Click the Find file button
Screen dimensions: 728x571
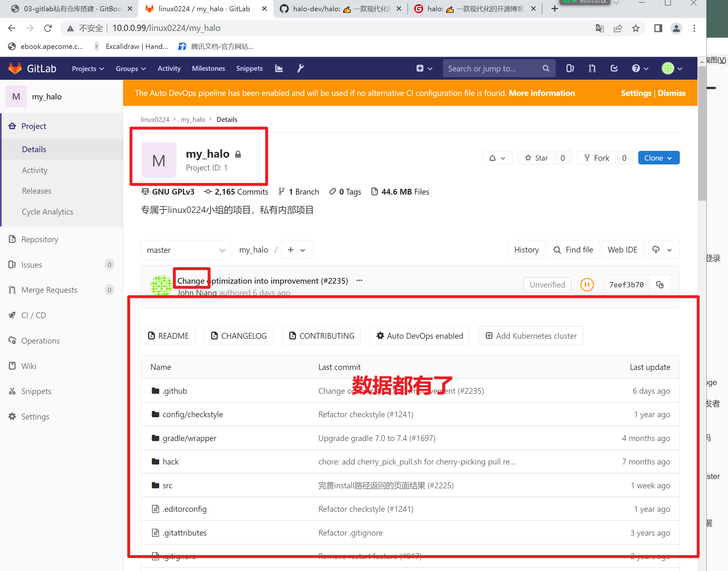pyautogui.click(x=573, y=250)
